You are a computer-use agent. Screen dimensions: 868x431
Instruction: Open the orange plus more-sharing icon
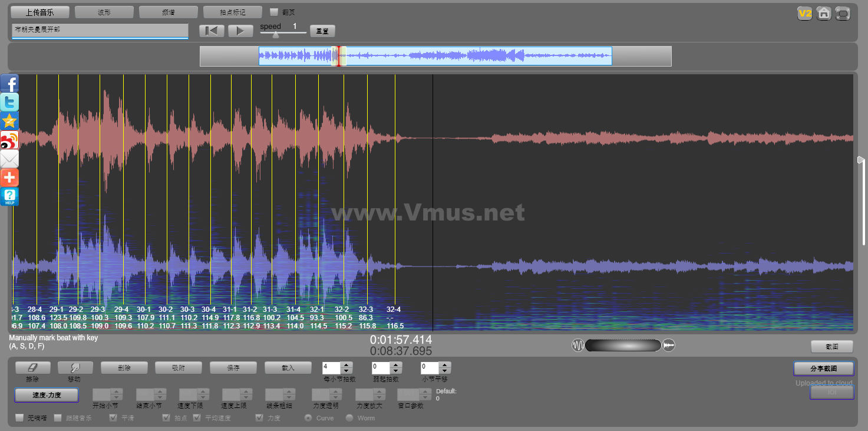9,177
